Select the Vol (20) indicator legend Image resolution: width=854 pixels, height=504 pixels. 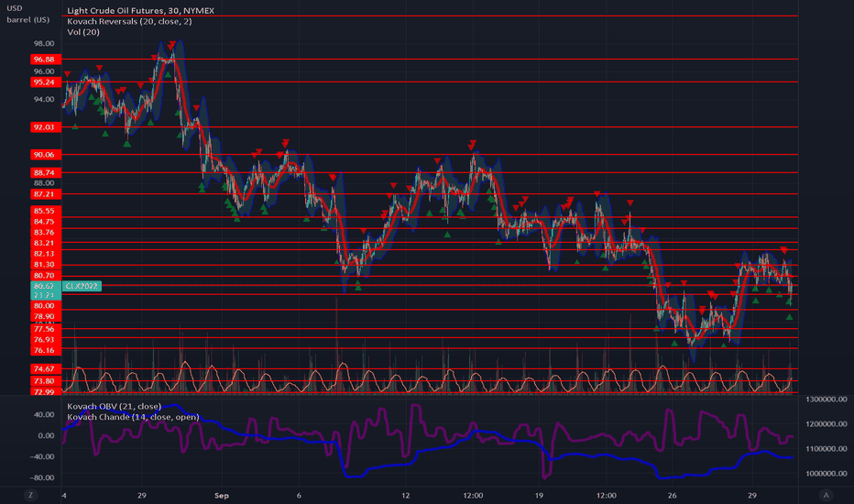coord(83,31)
